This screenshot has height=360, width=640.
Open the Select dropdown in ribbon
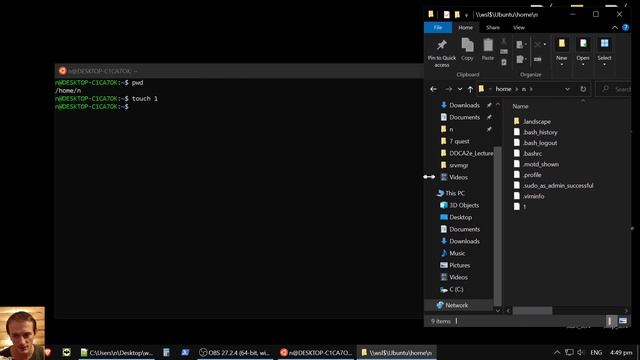(x=604, y=52)
